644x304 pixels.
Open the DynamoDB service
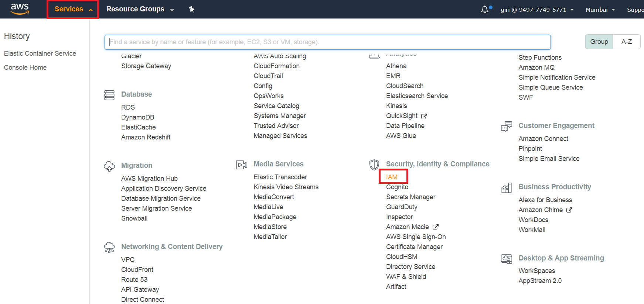(138, 117)
